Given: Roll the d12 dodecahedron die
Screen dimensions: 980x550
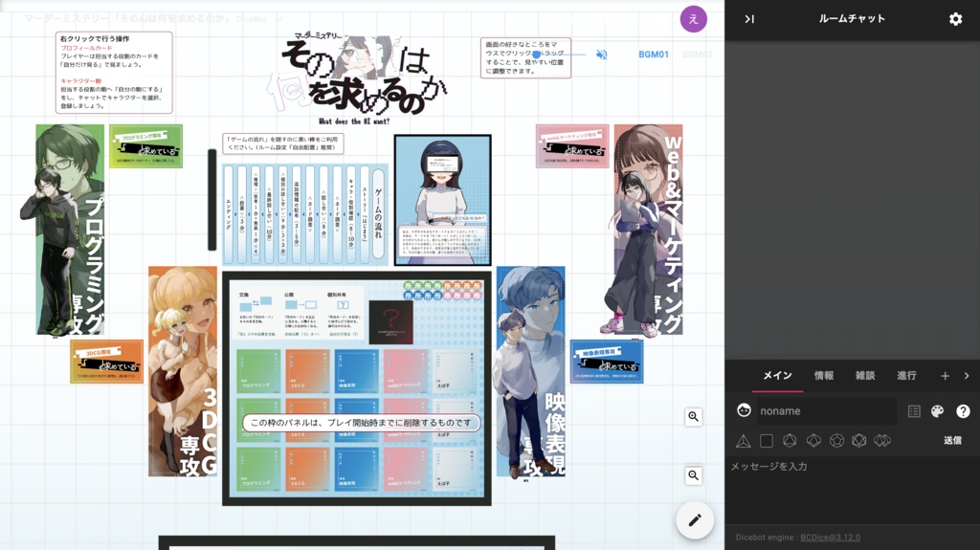Looking at the screenshot, I should (x=836, y=441).
